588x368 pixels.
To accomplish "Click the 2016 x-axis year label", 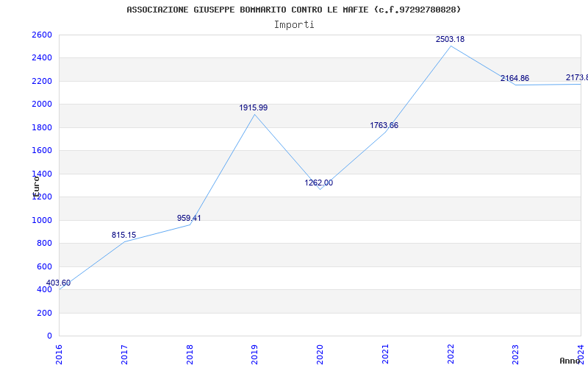I will coord(59,354).
